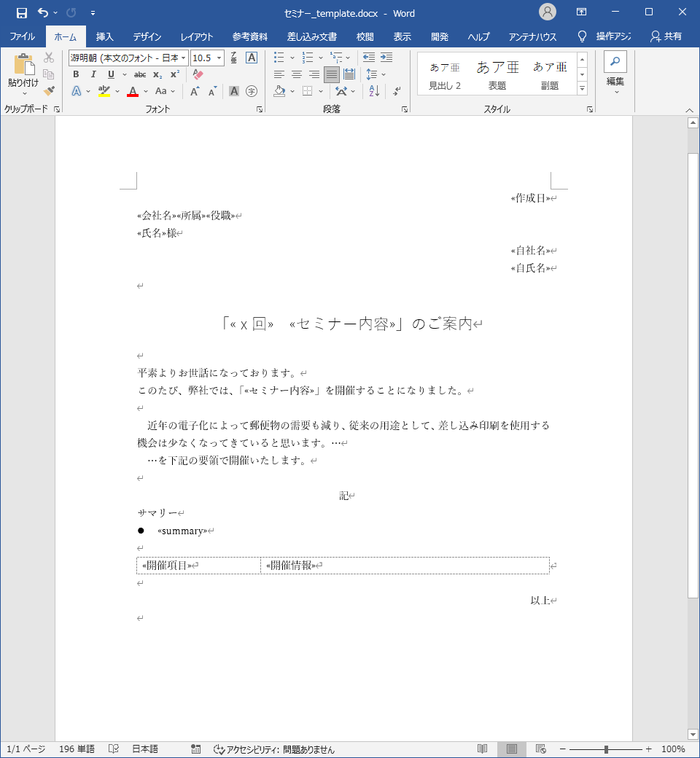Click the Format Painter brush icon
Image resolution: width=700 pixels, height=758 pixels.
coord(49,91)
